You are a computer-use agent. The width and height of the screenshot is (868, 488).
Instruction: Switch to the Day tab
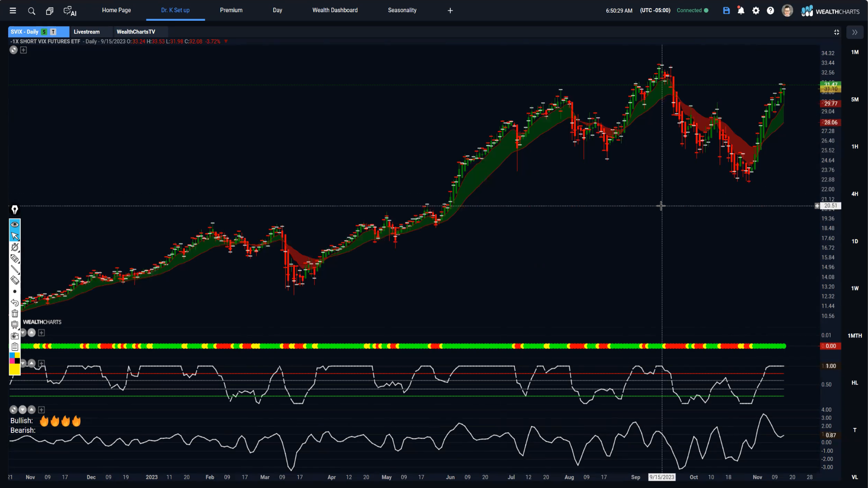278,10
